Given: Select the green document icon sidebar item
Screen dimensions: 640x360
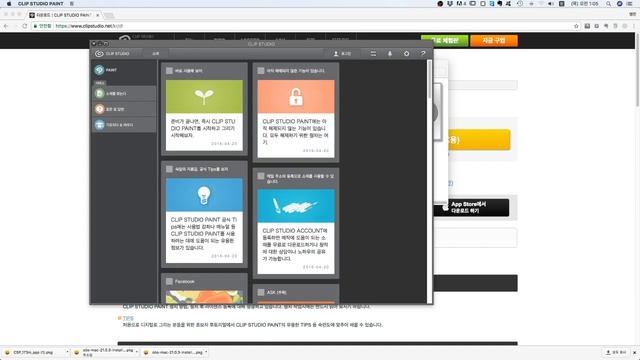Looking at the screenshot, I should pyautogui.click(x=100, y=93).
